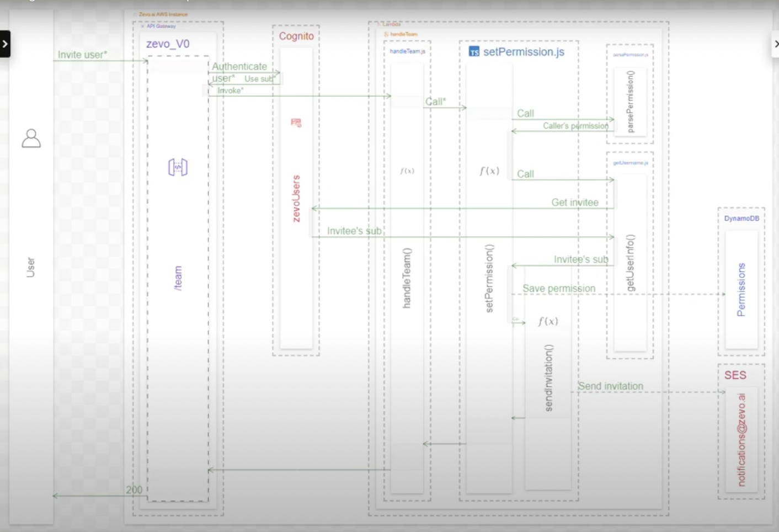Click the f(x) icon above sendInvitation()

(548, 321)
